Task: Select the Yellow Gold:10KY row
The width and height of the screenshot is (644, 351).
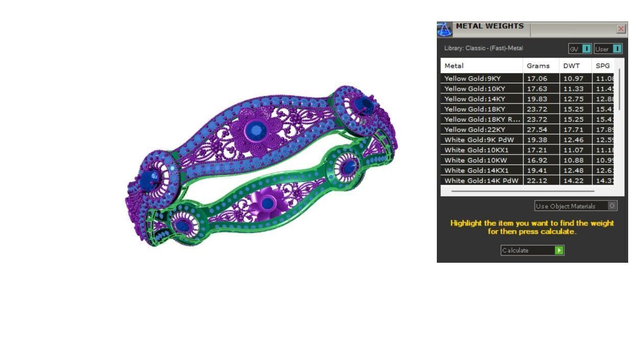Action: tap(527, 89)
